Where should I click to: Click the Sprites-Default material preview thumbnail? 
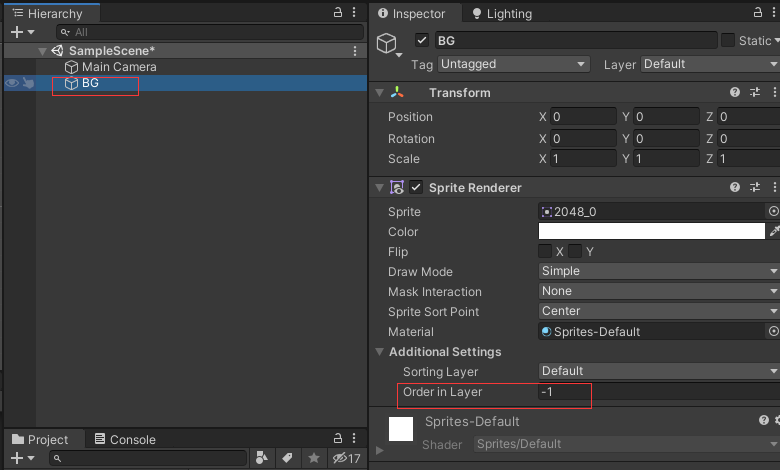pos(400,429)
